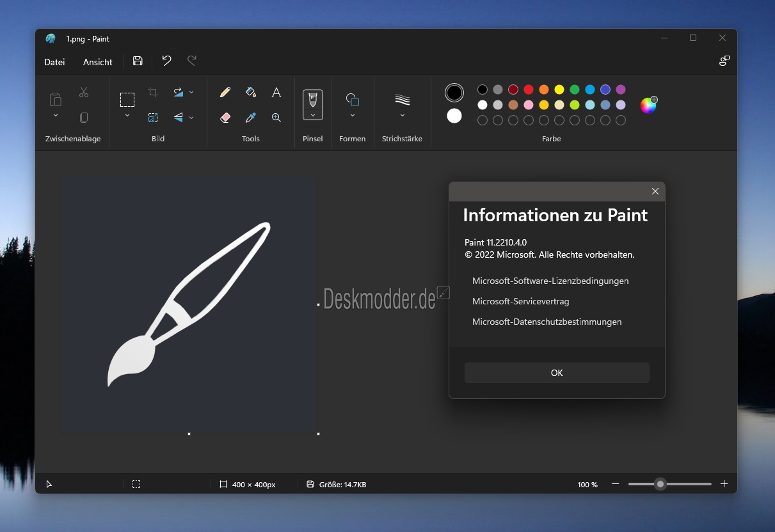
Task: Select the white Color 2 circle
Action: pos(454,116)
